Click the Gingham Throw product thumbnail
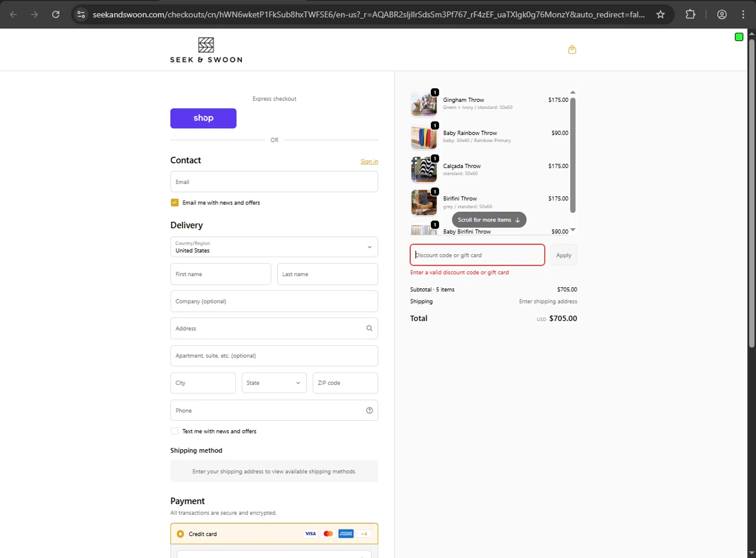This screenshot has width=756, height=558. pyautogui.click(x=424, y=103)
